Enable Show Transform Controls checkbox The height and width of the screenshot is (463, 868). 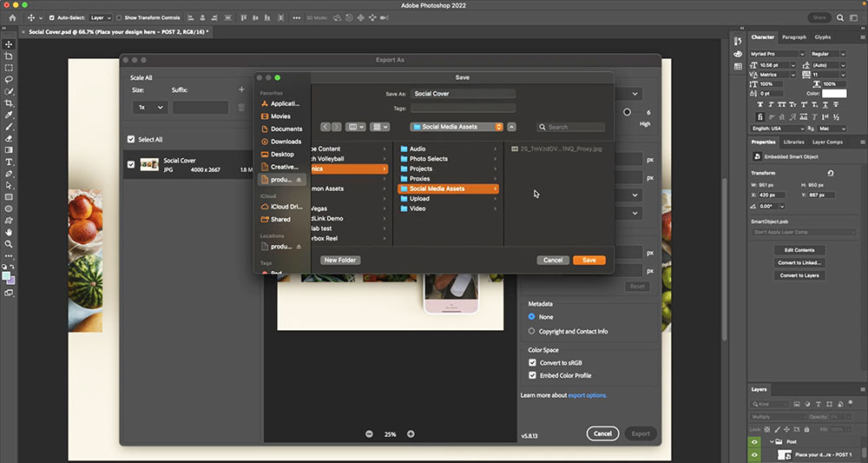[x=119, y=17]
